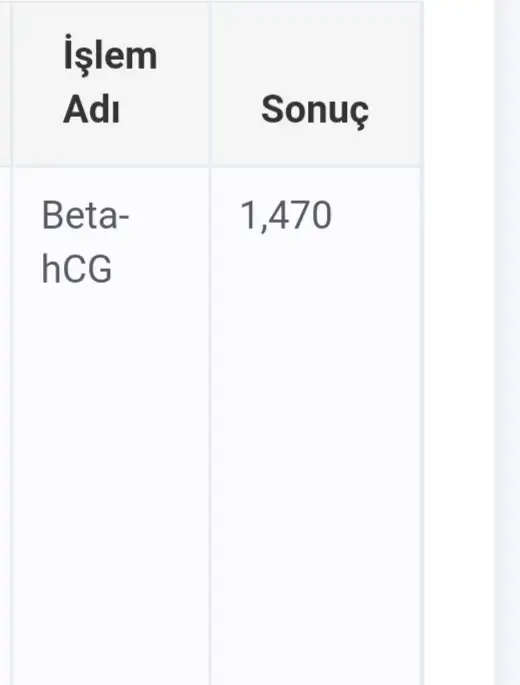Click the divider between İşlem Adı and Sonuç headers
The height and width of the screenshot is (685, 520).
tap(210, 84)
